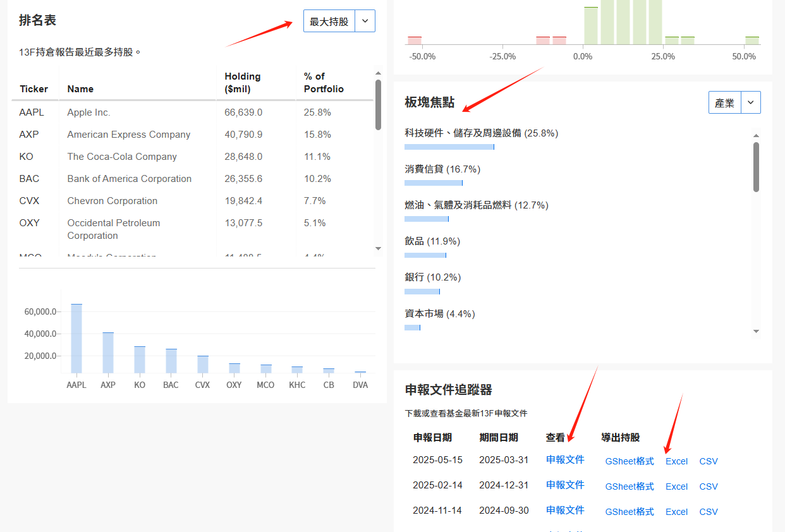The image size is (785, 532).
Task: Click the sector focus scrollbar down arrow
Action: point(757,331)
